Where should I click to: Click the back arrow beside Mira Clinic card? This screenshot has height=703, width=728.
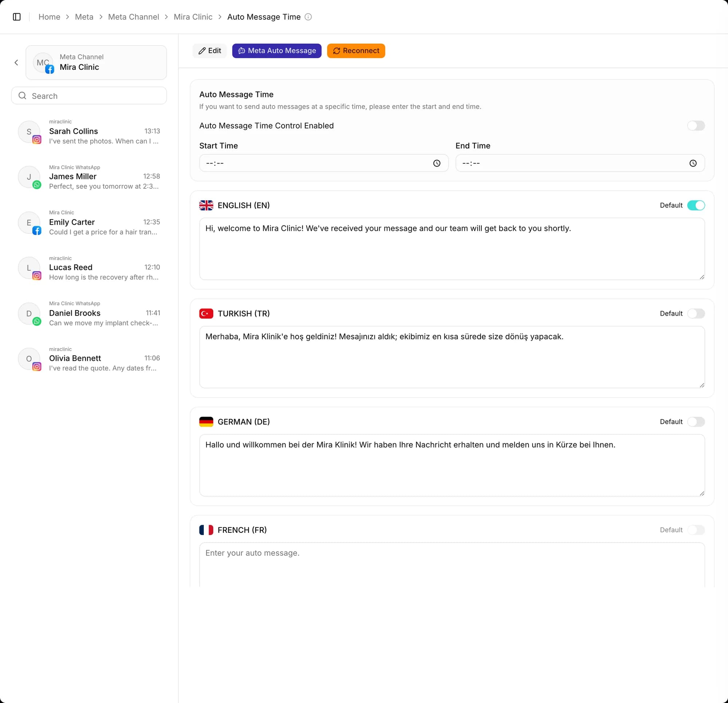pos(16,62)
